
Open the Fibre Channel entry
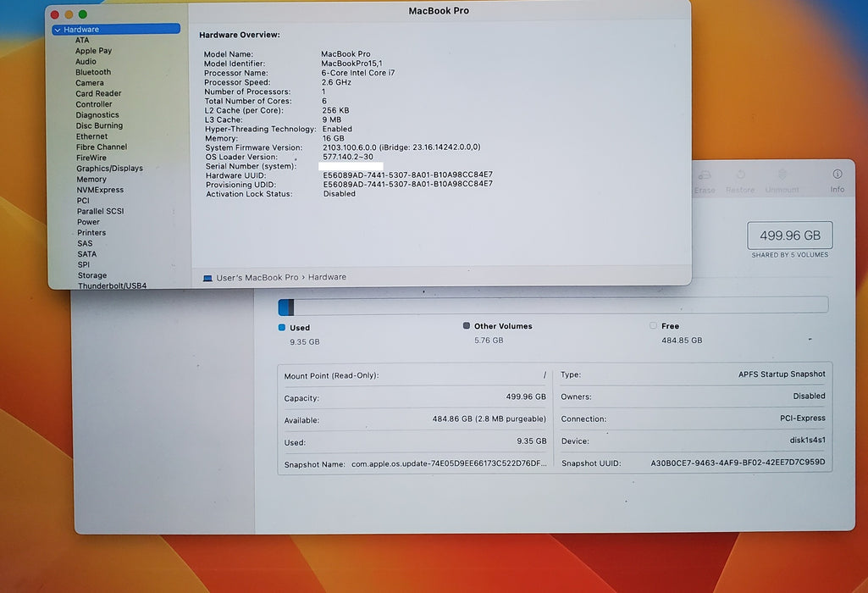tap(102, 147)
